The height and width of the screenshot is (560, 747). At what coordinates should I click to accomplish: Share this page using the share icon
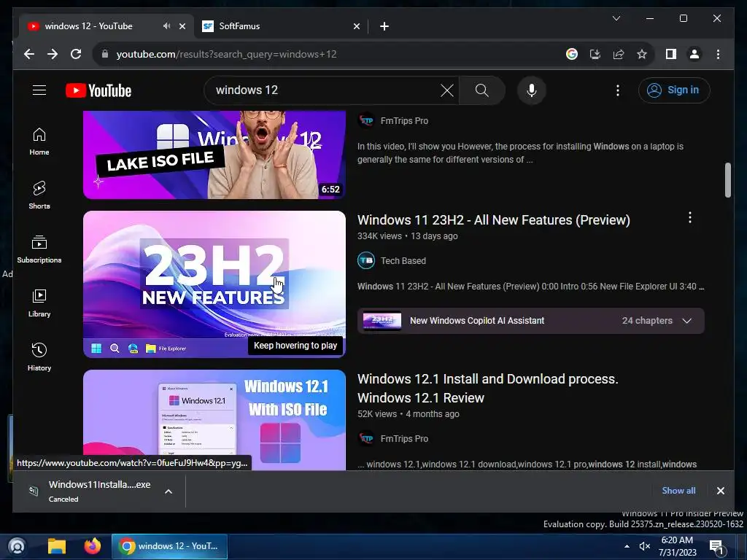point(619,54)
